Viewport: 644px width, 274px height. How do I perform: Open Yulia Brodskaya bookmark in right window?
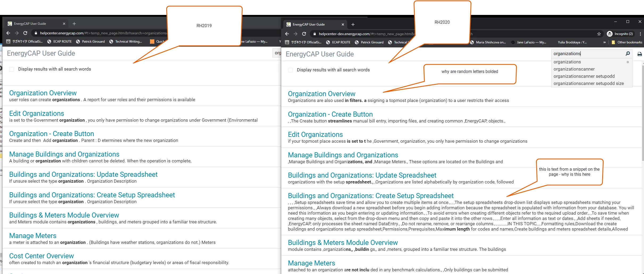572,42
